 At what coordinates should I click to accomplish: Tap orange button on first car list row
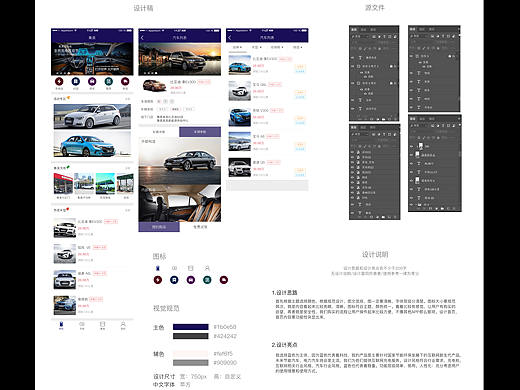coord(300,66)
